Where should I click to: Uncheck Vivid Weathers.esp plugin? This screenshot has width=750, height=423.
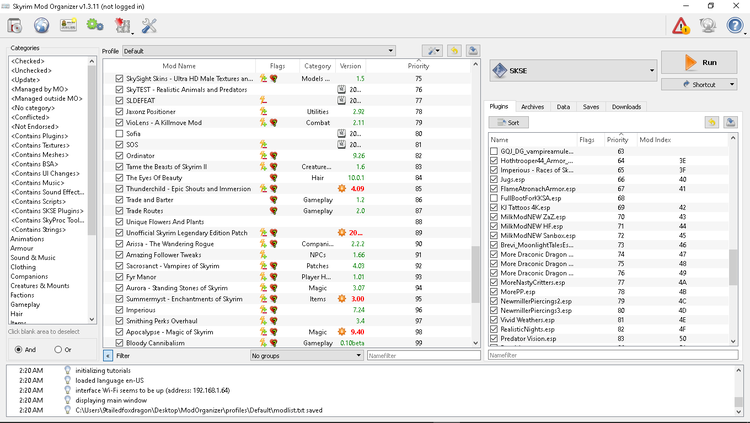pos(494,320)
